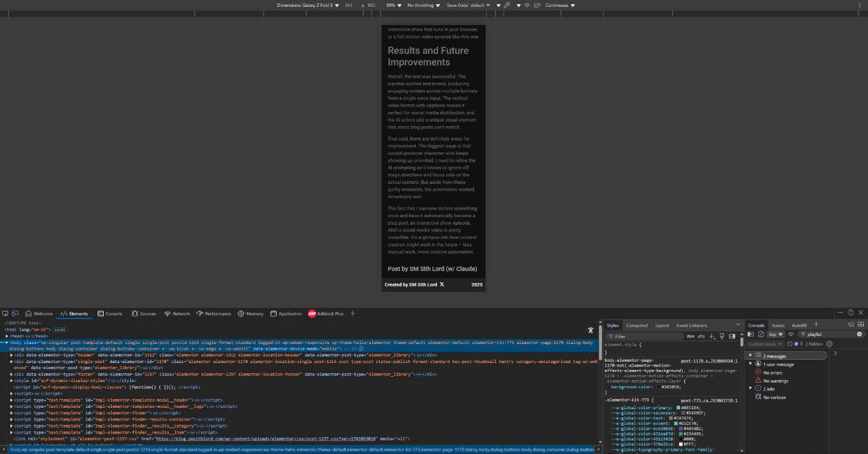Open the Application tab
The width and height of the screenshot is (868, 454).
pyautogui.click(x=286, y=314)
